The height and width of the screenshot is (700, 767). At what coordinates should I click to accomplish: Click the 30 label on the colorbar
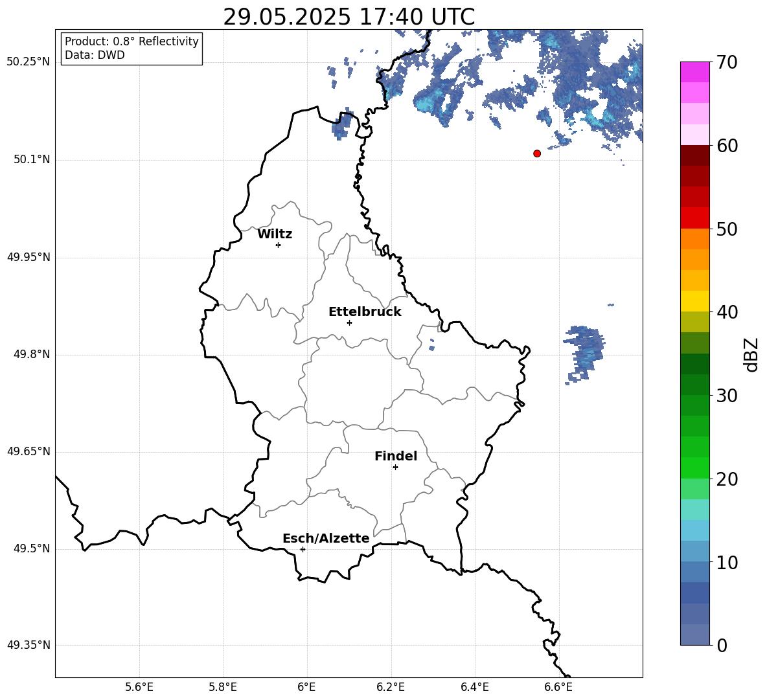tap(726, 396)
